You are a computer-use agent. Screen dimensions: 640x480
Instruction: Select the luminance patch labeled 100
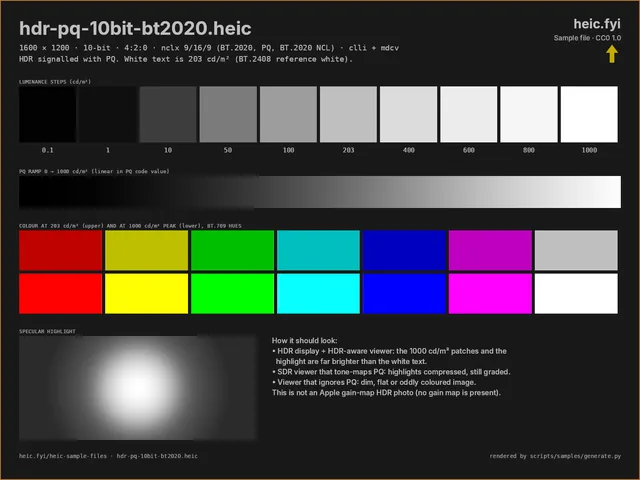[x=288, y=114]
